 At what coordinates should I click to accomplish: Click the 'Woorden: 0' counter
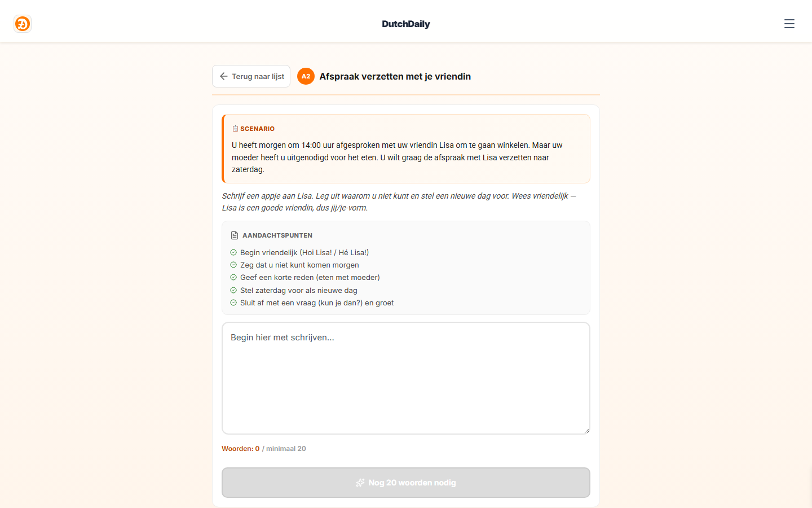click(241, 449)
